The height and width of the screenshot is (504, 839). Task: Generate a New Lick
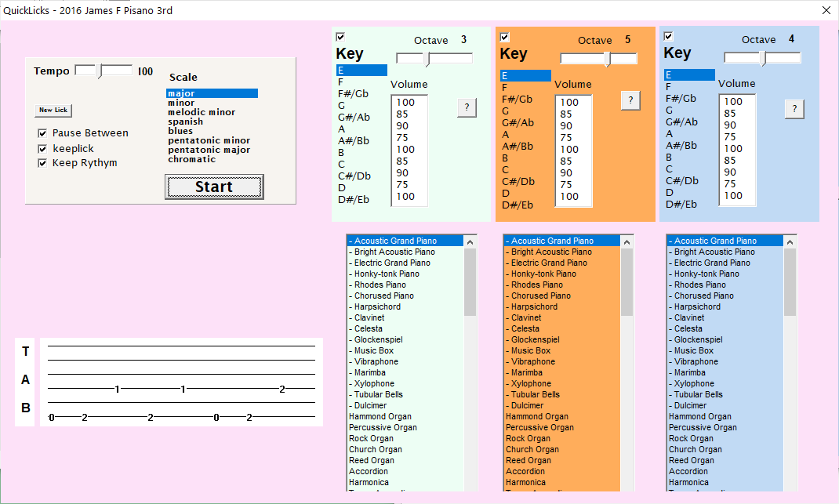pos(53,111)
